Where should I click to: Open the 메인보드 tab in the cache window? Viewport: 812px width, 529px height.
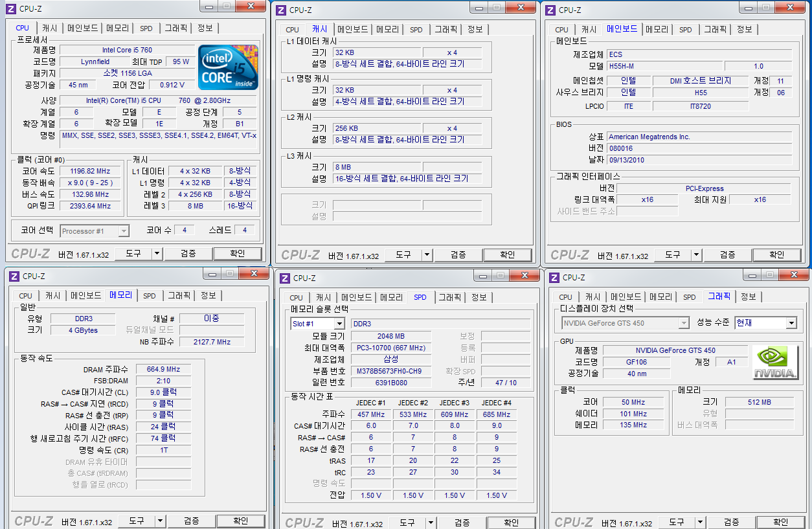tap(352, 29)
